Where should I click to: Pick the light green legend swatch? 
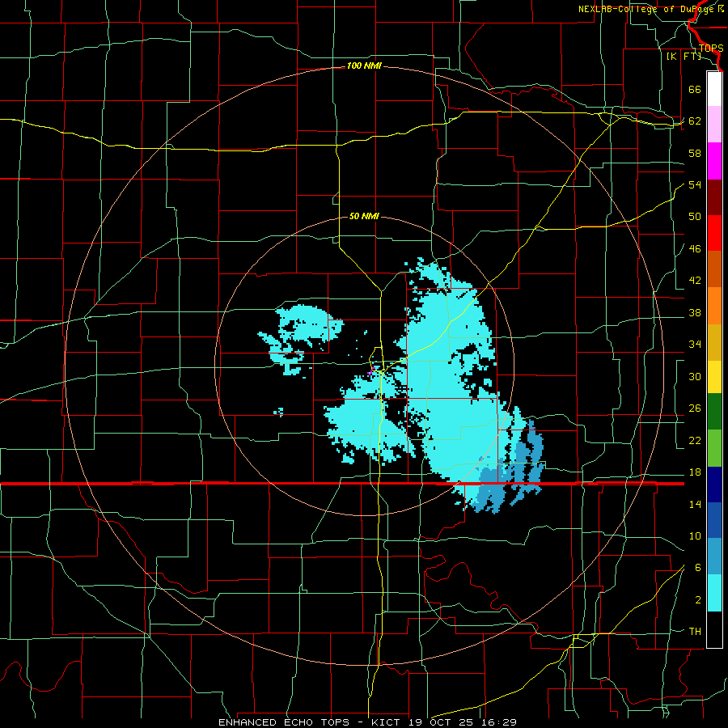click(714, 448)
